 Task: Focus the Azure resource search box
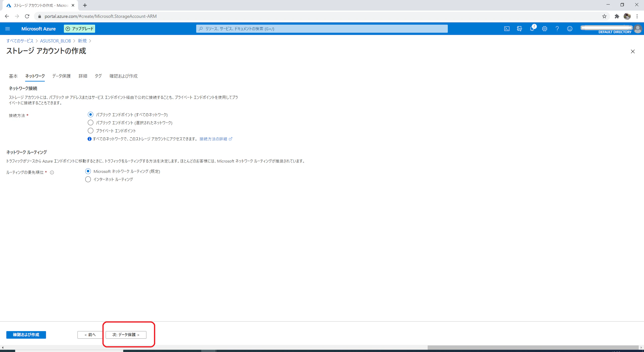pyautogui.click(x=322, y=29)
